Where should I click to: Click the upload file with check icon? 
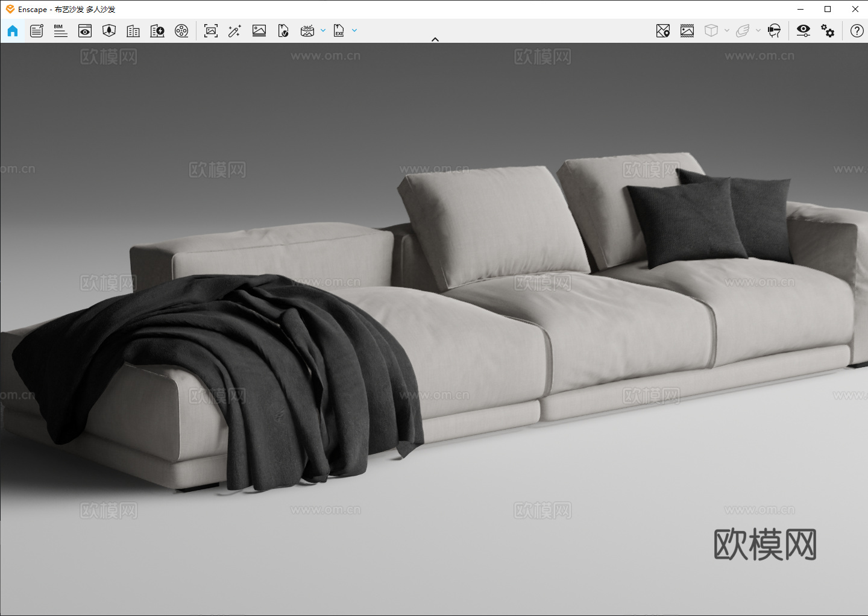point(283,31)
